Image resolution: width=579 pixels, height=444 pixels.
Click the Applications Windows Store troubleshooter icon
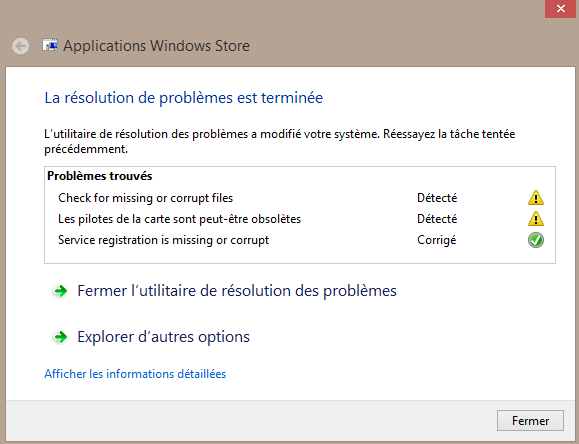pyautogui.click(x=50, y=45)
